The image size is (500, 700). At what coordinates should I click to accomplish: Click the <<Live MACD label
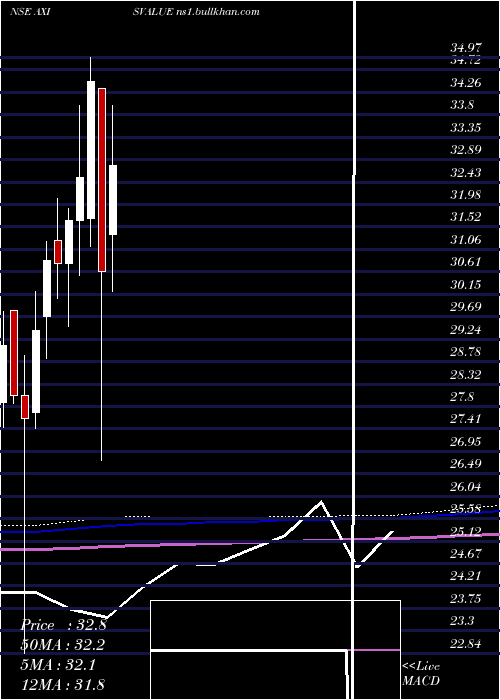tap(421, 673)
